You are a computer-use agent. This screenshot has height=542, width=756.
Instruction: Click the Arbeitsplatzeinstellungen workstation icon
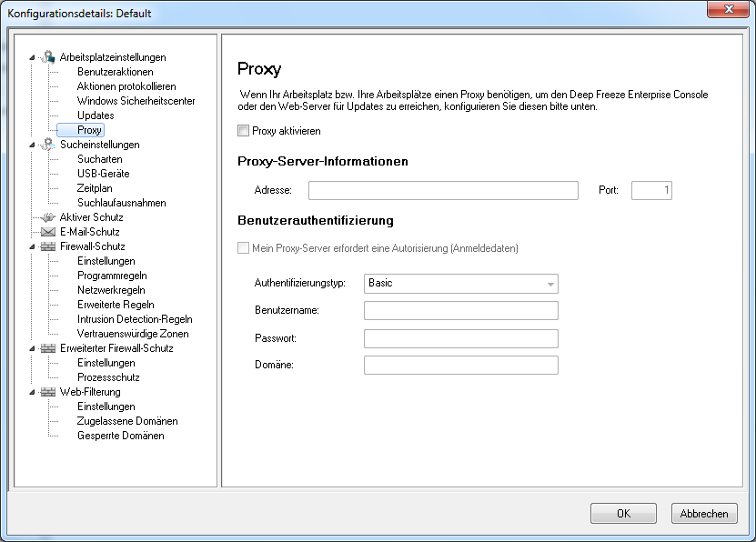pos(47,57)
